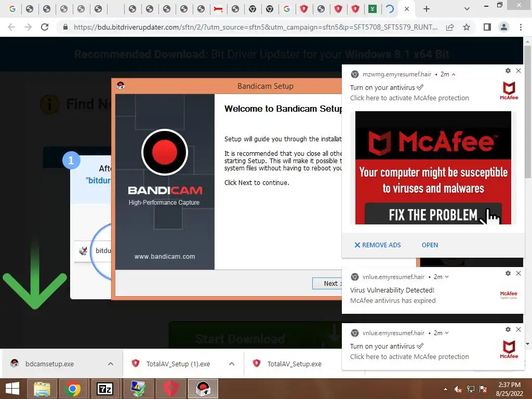Screen dimensions: 532x399
Task: Click OPEN in the McAfee notification
Action: (430, 245)
